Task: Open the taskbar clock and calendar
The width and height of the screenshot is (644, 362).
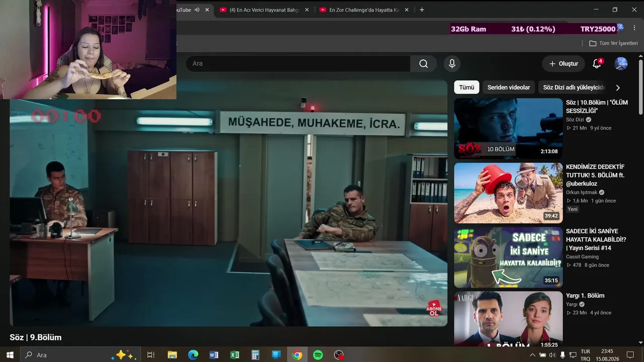Action: tap(607, 355)
